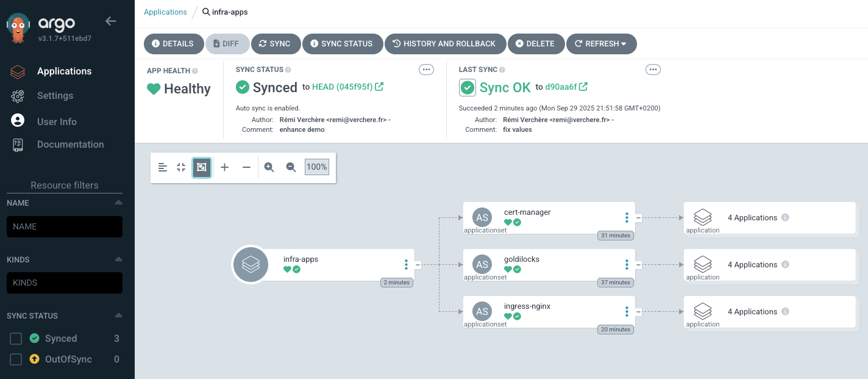This screenshot has height=379, width=868.
Task: Enable the Synced status filter checkbox
Action: click(16, 339)
